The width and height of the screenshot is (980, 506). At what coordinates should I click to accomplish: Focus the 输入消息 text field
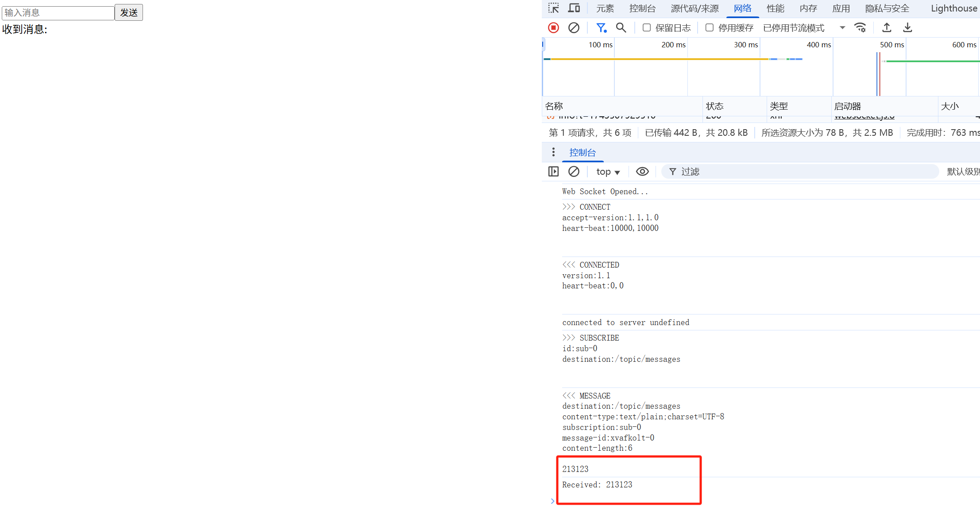(58, 13)
